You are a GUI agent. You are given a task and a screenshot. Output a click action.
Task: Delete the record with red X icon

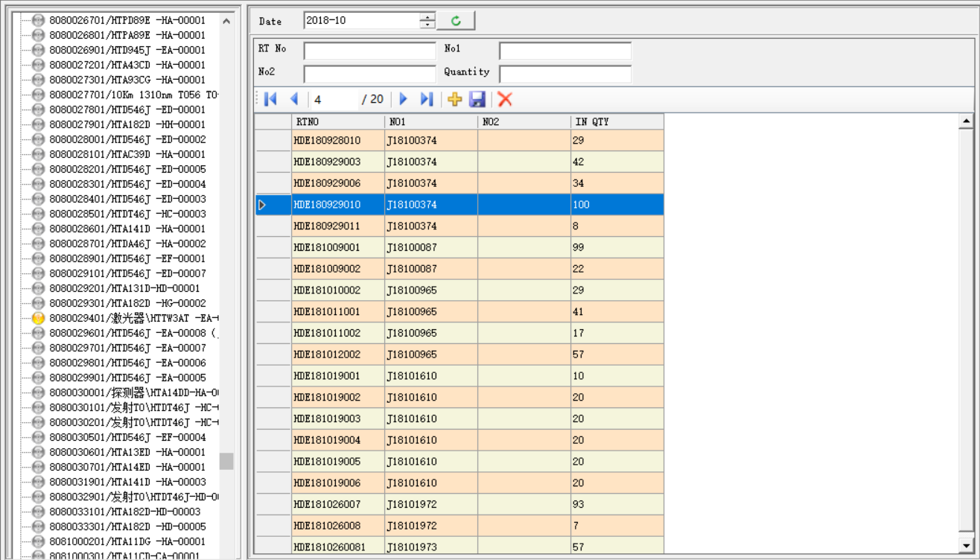click(x=505, y=99)
